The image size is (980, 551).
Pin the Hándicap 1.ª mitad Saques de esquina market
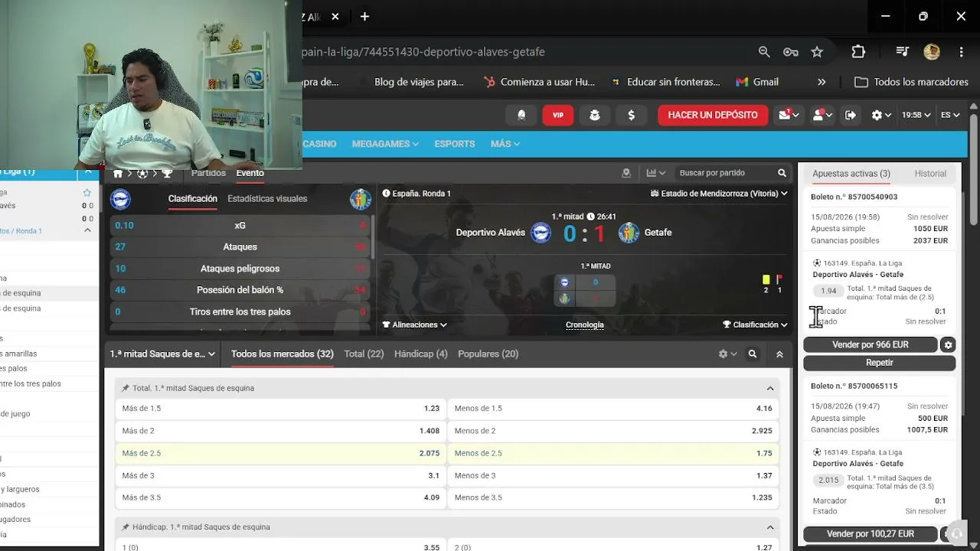pyautogui.click(x=126, y=527)
